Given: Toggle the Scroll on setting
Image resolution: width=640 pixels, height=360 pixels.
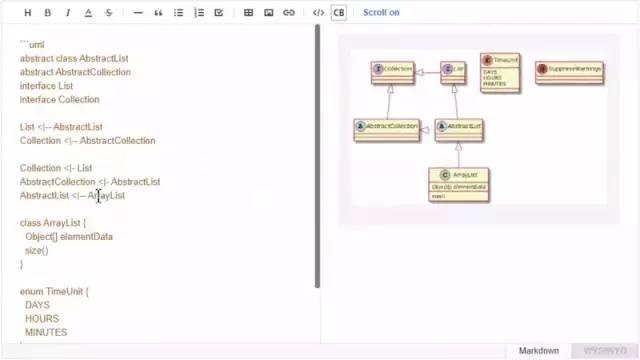Looking at the screenshot, I should [381, 13].
